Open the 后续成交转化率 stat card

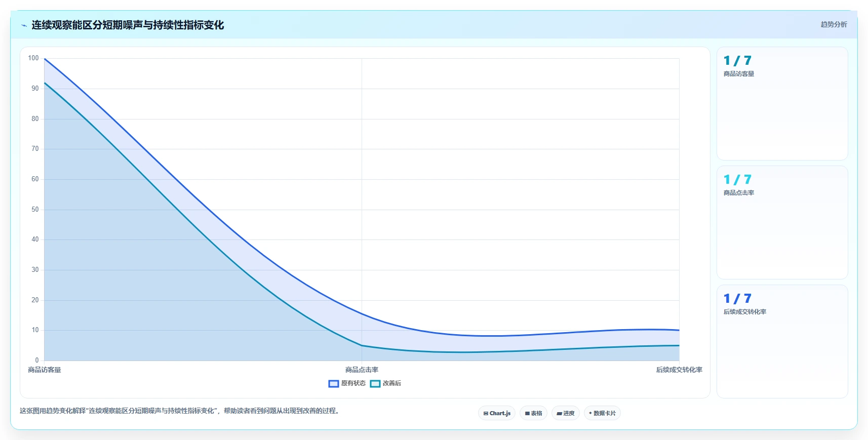click(782, 342)
